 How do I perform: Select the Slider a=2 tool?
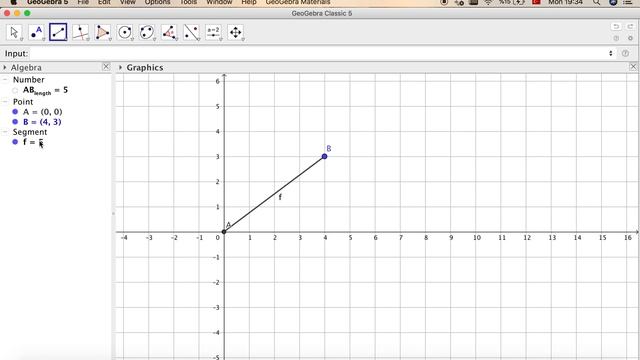(213, 32)
